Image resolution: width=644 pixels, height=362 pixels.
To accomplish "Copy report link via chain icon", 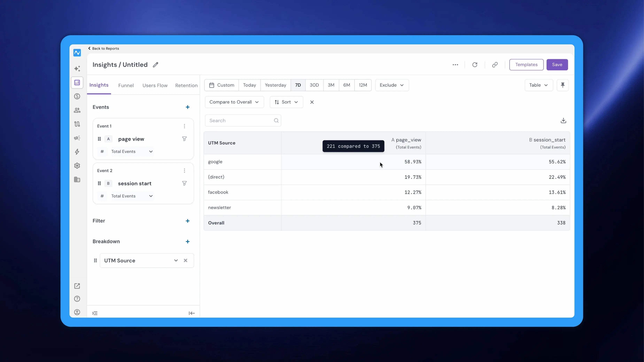I will (495, 65).
